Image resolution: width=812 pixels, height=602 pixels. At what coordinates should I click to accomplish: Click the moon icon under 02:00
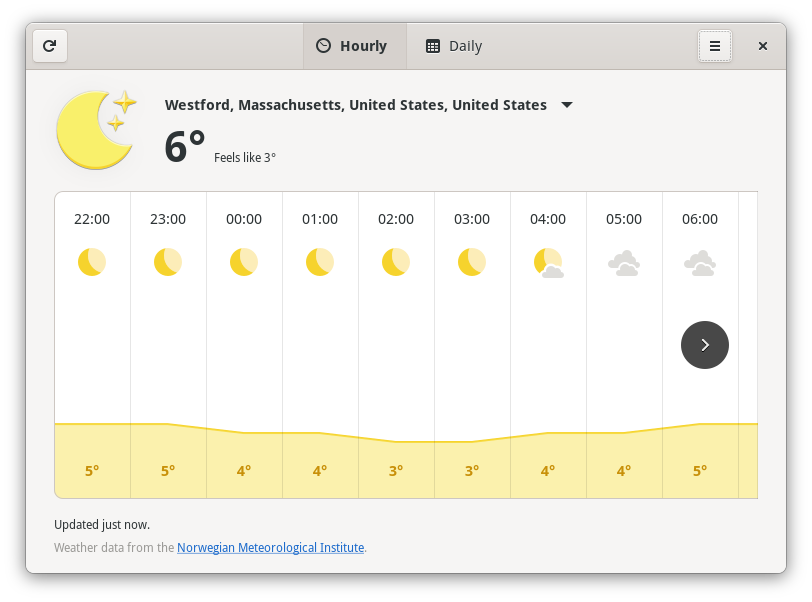coord(396,262)
